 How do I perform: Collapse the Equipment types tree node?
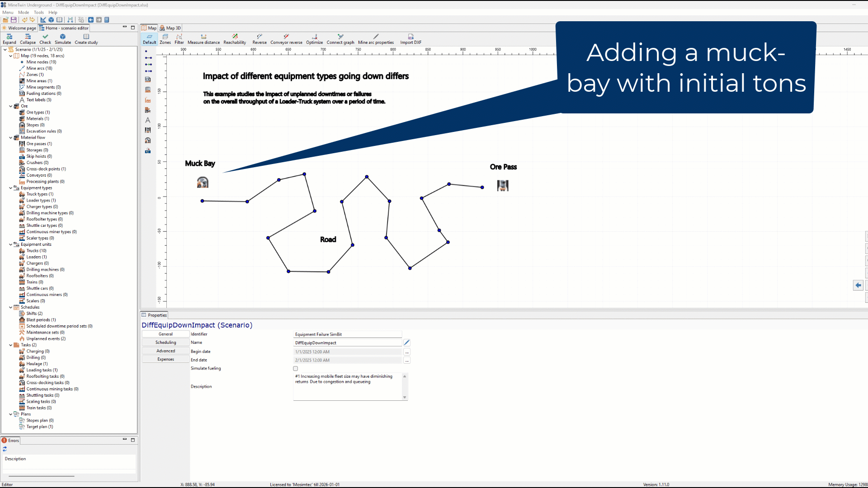coord(11,188)
